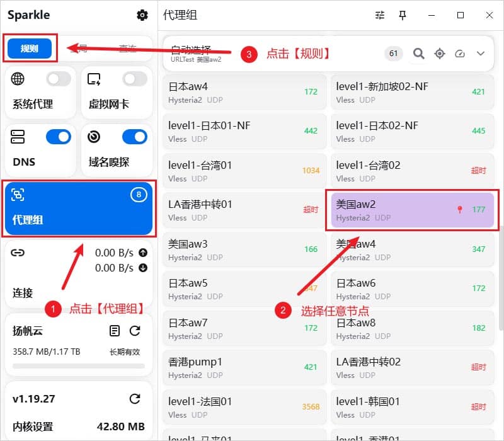Test the 172 latency of 日本aw4
Image resolution: width=504 pixels, height=441 pixels.
click(311, 92)
